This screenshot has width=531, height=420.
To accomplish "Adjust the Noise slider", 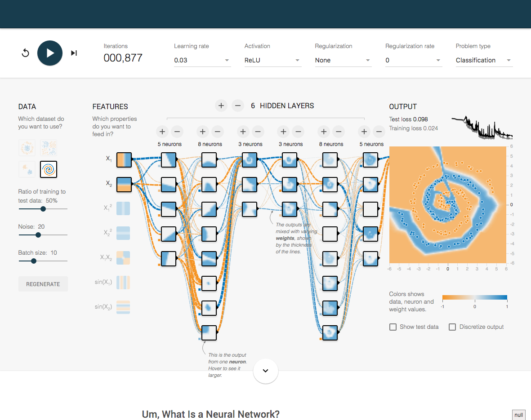I will coord(43,235).
